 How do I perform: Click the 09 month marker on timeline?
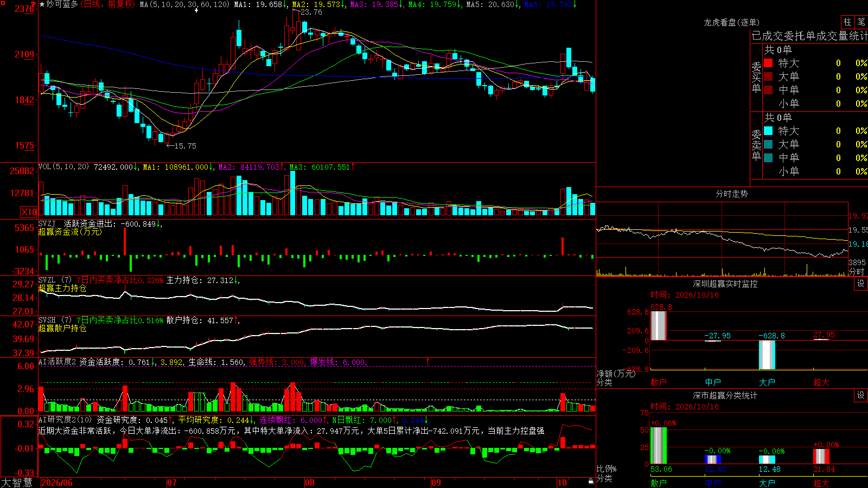tap(436, 483)
